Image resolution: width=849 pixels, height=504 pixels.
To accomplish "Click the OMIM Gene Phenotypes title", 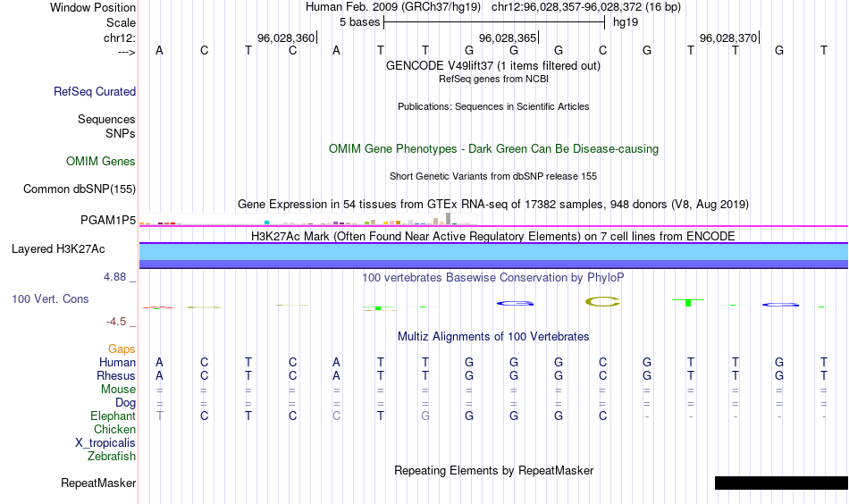I will click(493, 149).
